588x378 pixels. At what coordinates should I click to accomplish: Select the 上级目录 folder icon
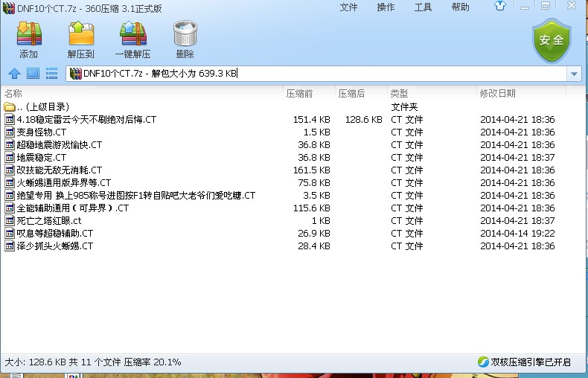(x=10, y=107)
